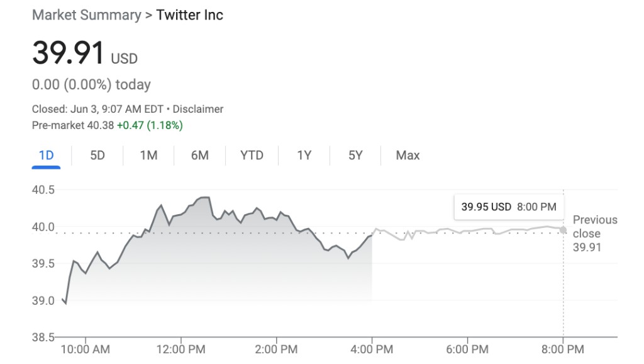
Task: Open the 6M chart view
Action: [199, 156]
